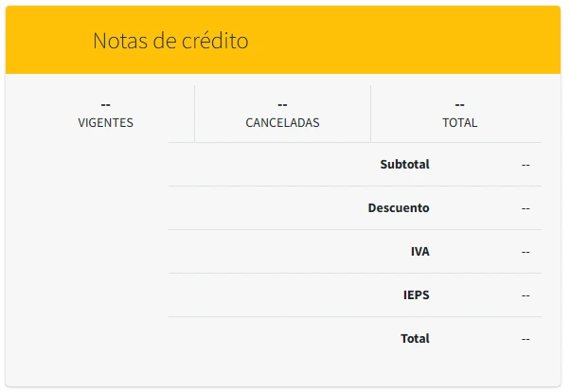
Task: Click the IVA row label
Action: [419, 251]
